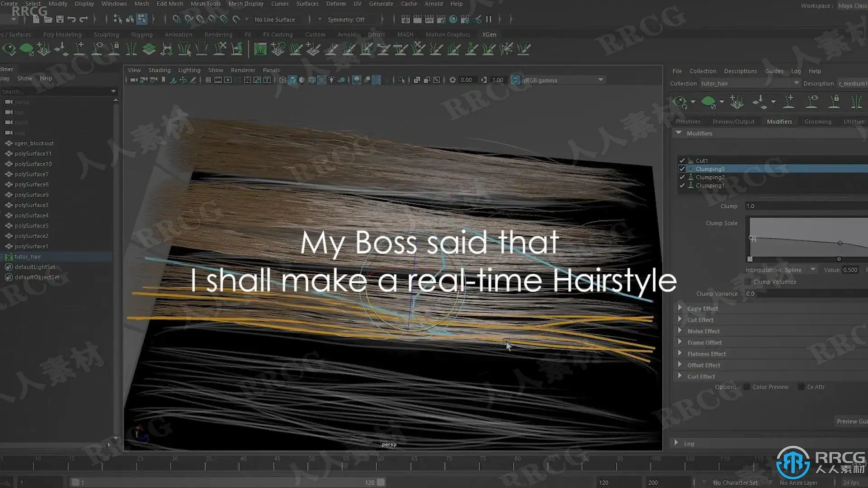
Task: Click the lock guide icon in XGen panel
Action: click(x=834, y=102)
